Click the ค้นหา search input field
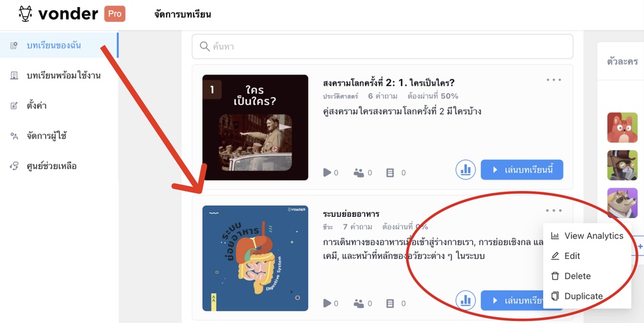 tap(382, 47)
